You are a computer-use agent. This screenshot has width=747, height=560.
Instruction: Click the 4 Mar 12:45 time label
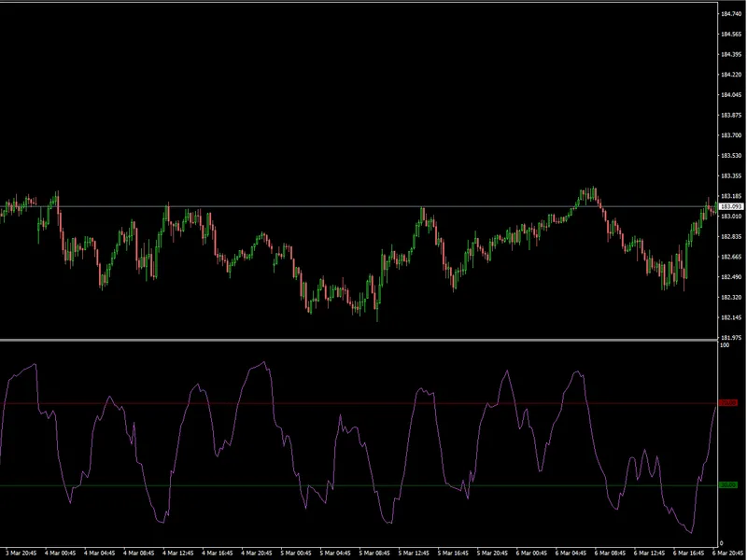[x=178, y=553]
